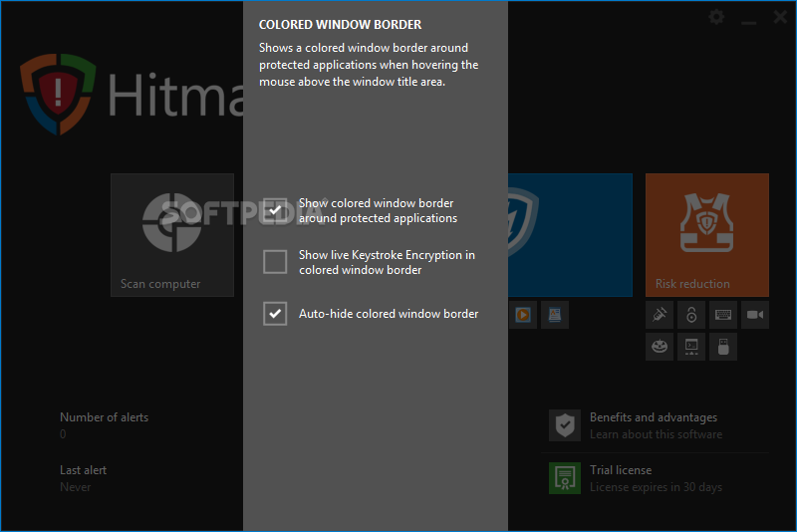Click the office document application icon
The image size is (797, 532).
point(555,315)
